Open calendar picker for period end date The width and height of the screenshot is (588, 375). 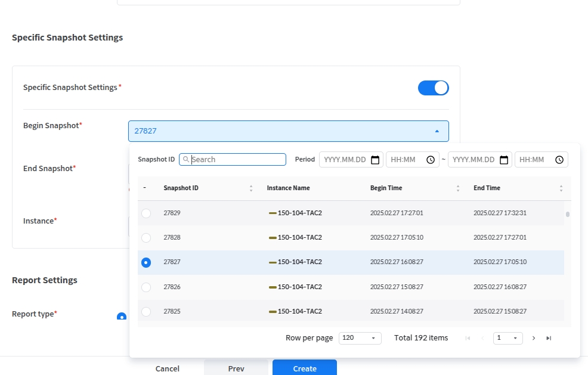click(x=504, y=160)
